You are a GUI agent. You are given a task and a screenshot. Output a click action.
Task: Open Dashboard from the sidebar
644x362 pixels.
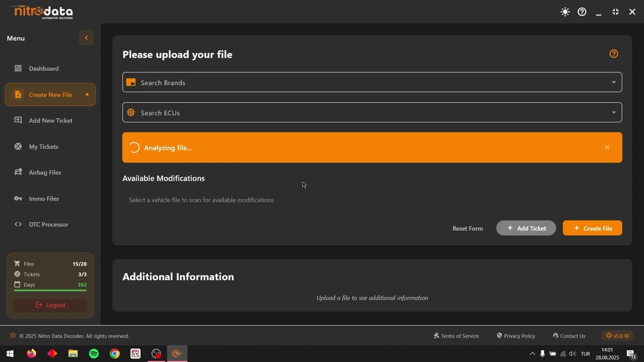tap(44, 68)
